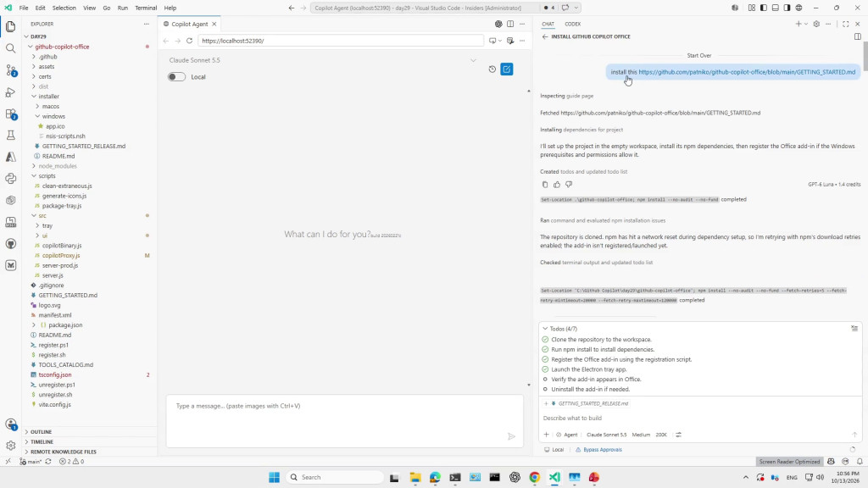Screen dimensions: 868x488
Task: Open the Selection menu
Action: [x=64, y=8]
